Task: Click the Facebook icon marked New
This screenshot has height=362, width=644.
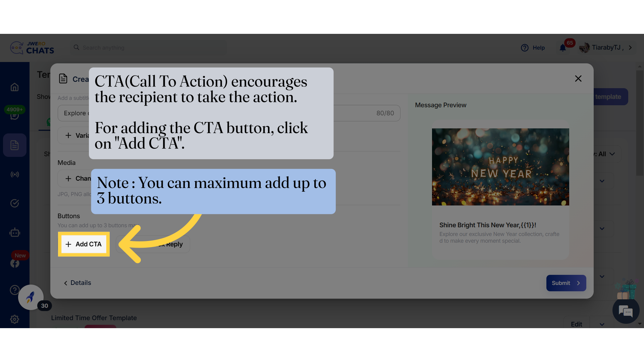Action: (14, 263)
